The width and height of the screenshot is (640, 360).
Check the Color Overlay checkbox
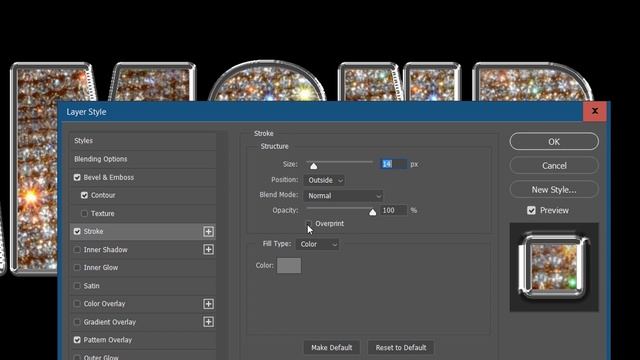77,304
